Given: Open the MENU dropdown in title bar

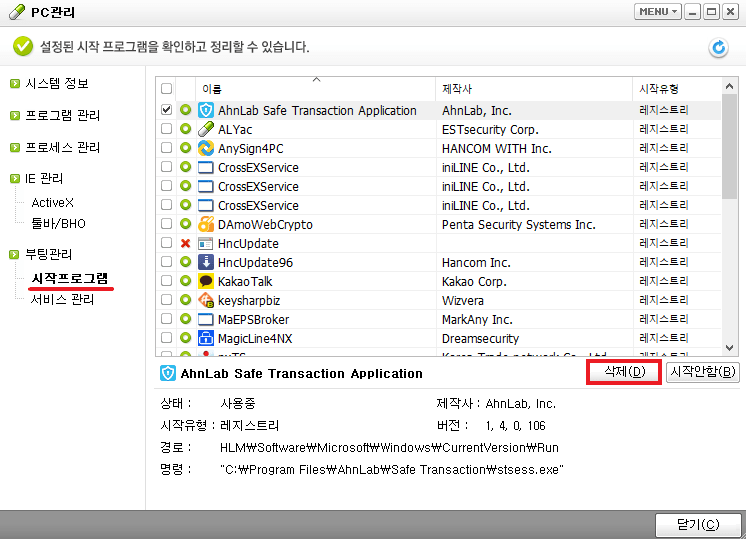Looking at the screenshot, I should (658, 11).
